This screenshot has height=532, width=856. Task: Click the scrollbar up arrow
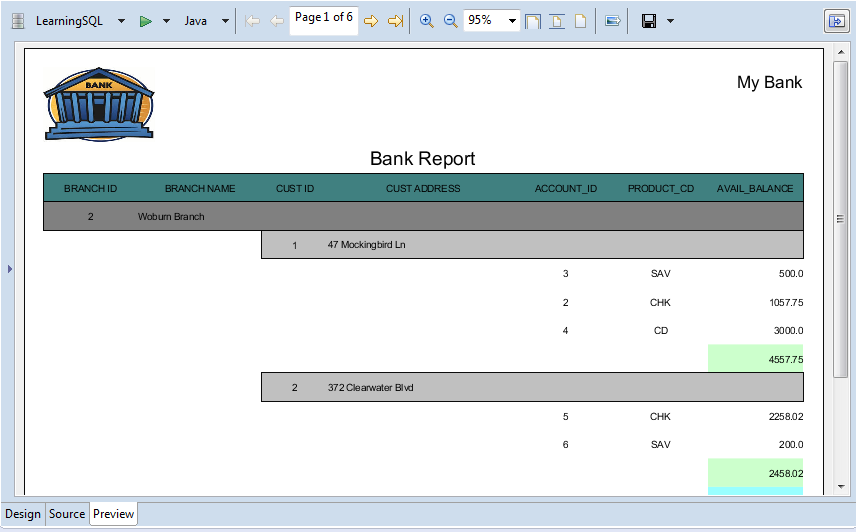[x=841, y=52]
